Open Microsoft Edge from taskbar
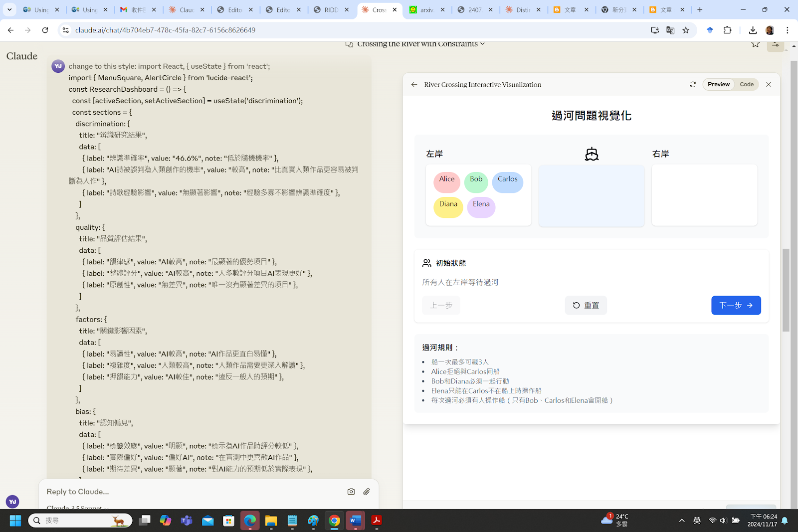This screenshot has width=798, height=532. [250, 521]
